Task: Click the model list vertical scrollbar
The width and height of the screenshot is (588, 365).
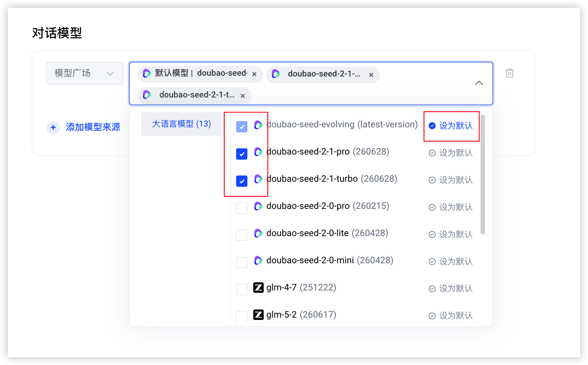Action: pos(483,175)
